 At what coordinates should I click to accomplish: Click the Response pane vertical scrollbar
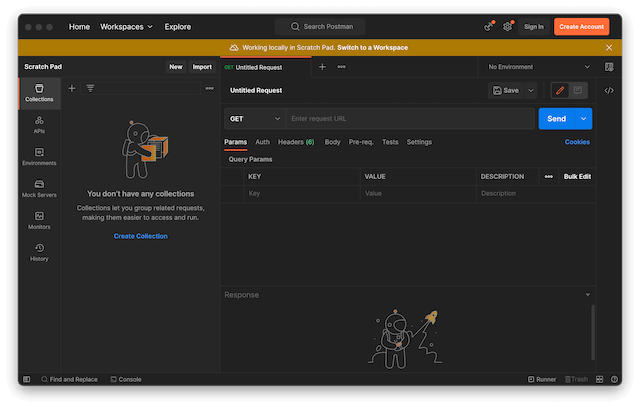[x=593, y=333]
